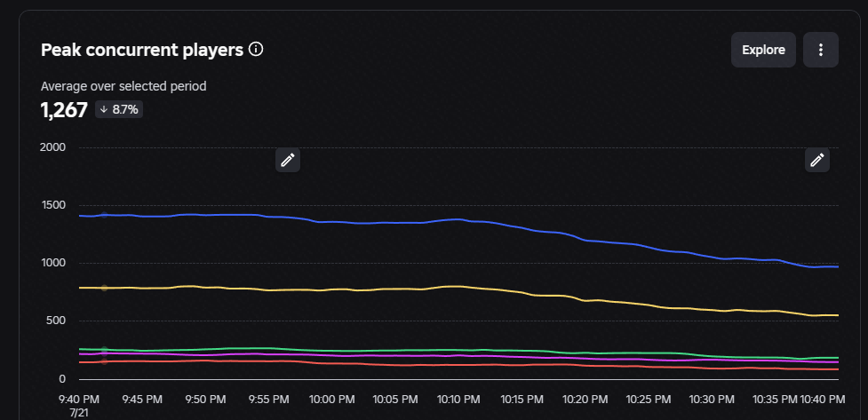Click the 10:30 PM x-axis label
The height and width of the screenshot is (420, 868).
[712, 399]
